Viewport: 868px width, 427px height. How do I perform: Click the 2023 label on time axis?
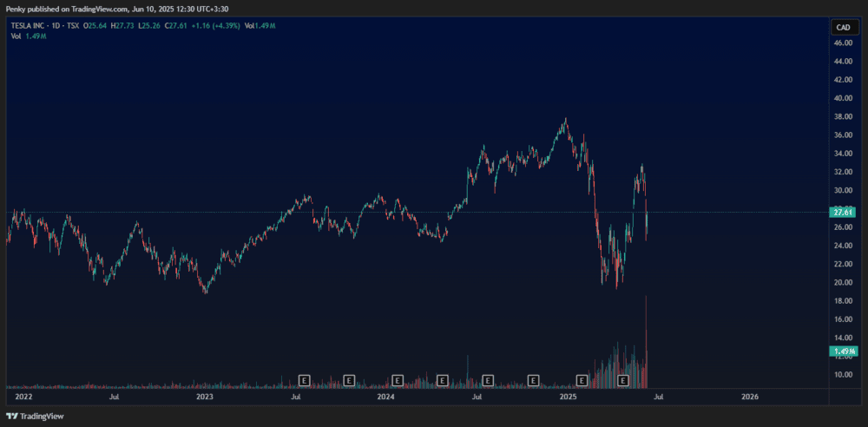tap(205, 397)
